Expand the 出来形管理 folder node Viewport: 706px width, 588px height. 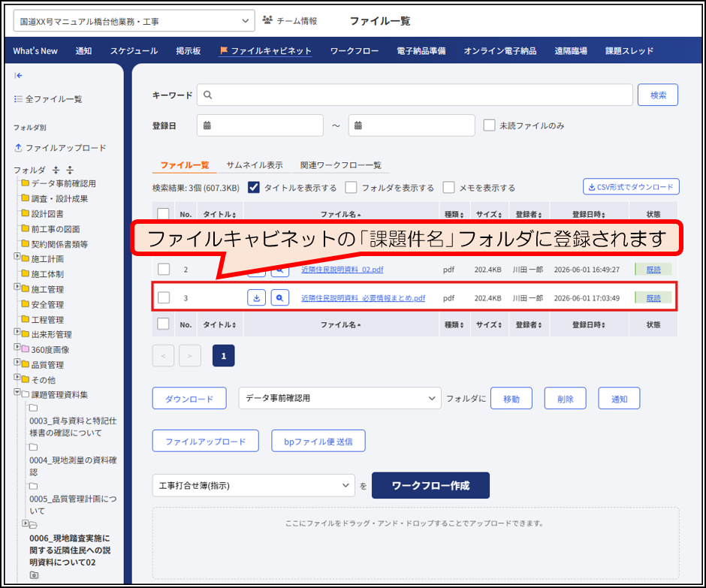17,332
